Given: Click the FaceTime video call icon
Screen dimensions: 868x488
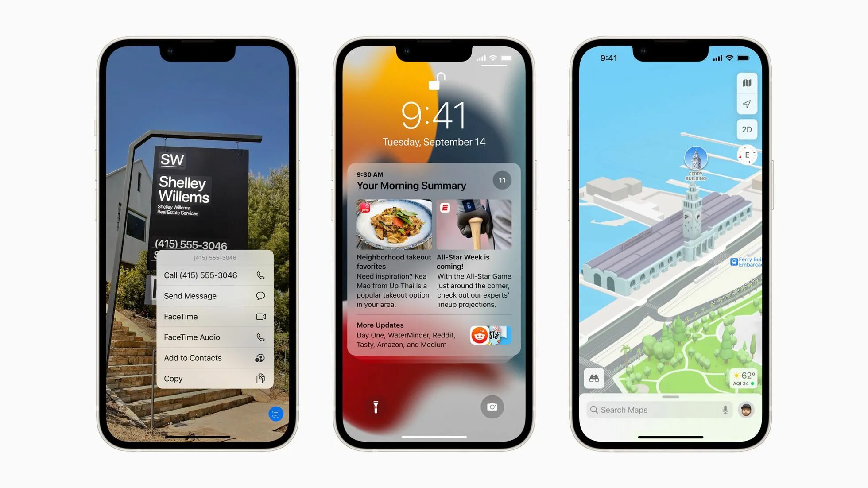Looking at the screenshot, I should point(260,316).
